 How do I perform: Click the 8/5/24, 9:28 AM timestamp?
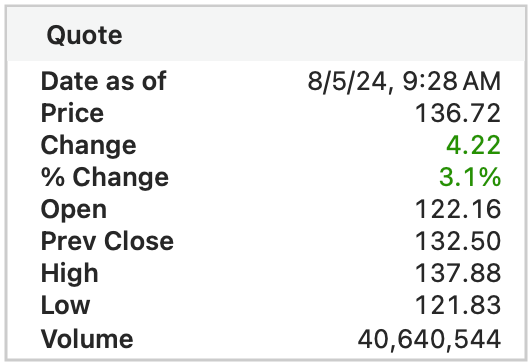click(404, 81)
